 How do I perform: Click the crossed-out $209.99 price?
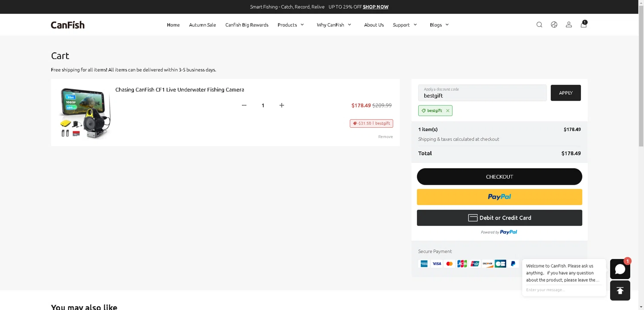click(382, 105)
